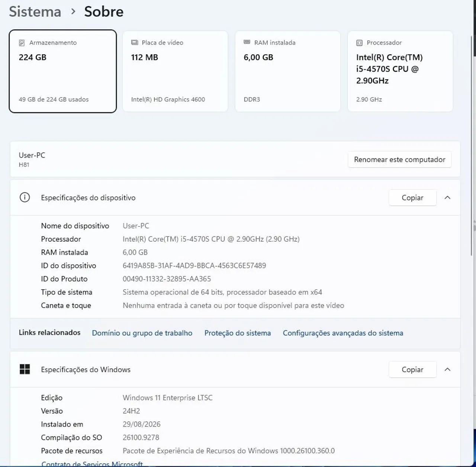
Task: Open Proteção do sistema link
Action: tap(238, 333)
